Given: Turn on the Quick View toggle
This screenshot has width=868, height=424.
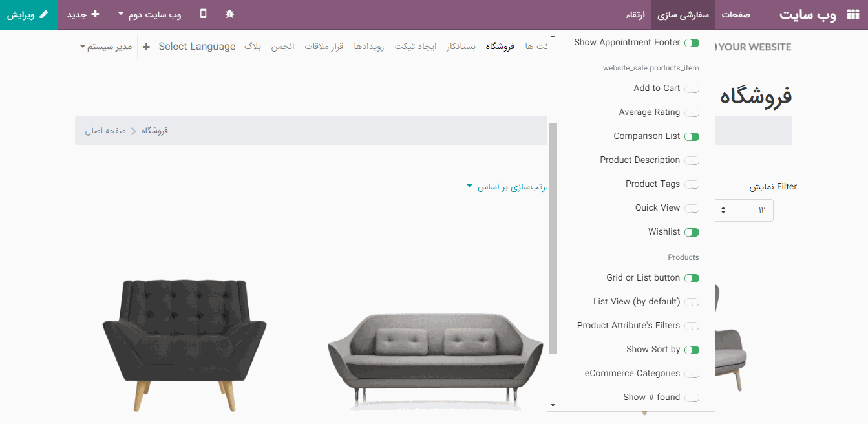Looking at the screenshot, I should 692,208.
